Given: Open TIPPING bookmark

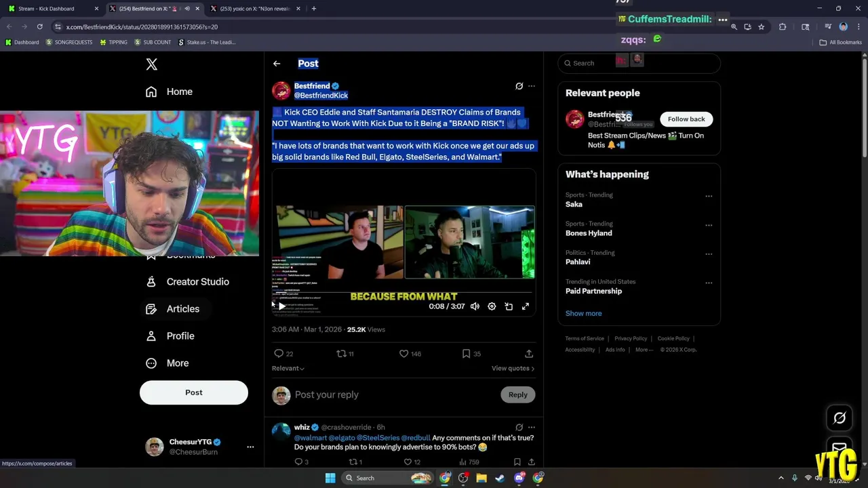Looking at the screenshot, I should (113, 42).
